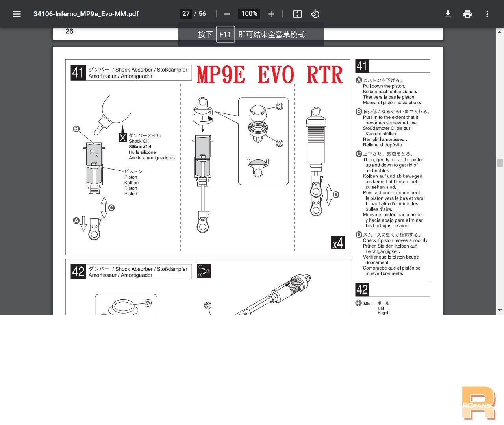
Task: Open the more actions three-dot menu
Action: click(x=487, y=14)
